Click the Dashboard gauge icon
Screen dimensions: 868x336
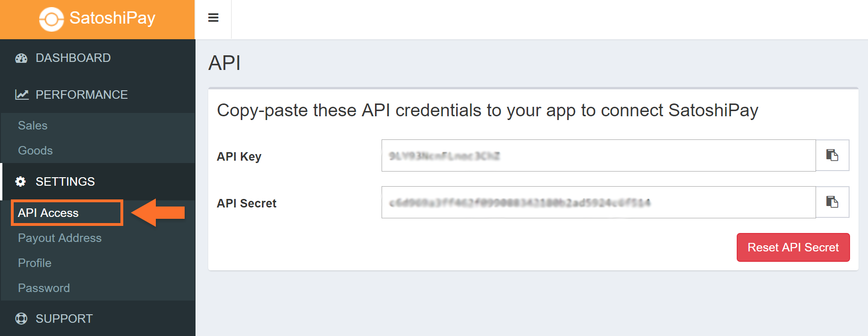[x=21, y=58]
